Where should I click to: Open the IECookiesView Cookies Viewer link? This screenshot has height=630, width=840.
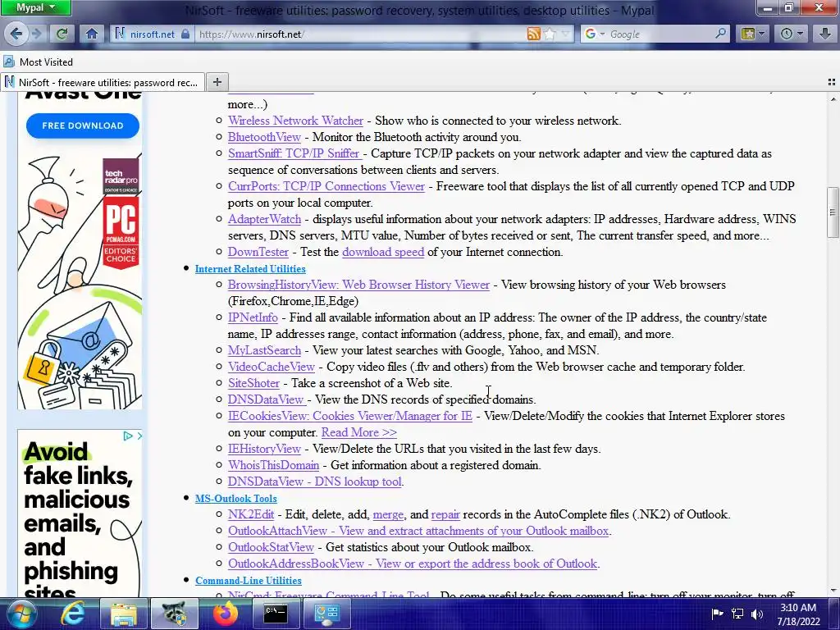349,416
